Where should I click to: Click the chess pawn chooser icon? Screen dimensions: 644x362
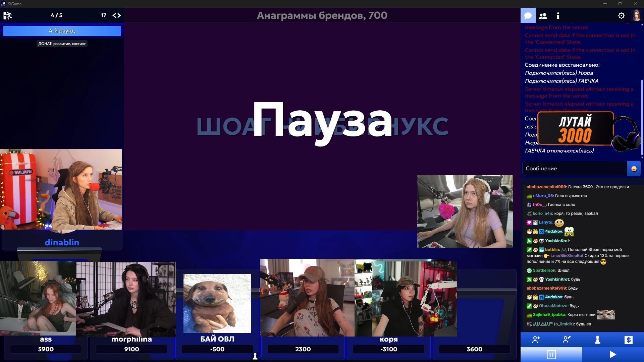[x=597, y=340]
